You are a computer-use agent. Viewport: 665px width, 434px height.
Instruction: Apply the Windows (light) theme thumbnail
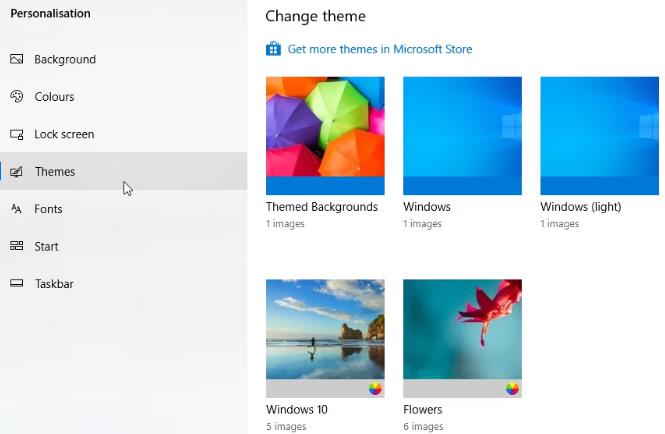click(x=599, y=136)
